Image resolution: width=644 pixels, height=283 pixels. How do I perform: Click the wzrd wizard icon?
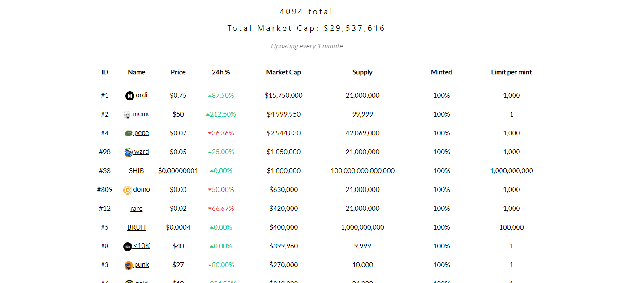[129, 152]
